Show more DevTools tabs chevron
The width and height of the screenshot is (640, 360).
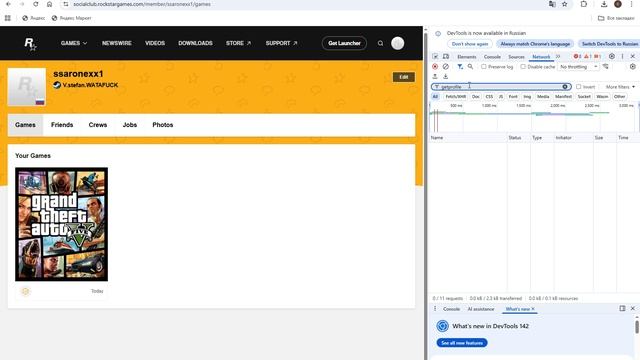tap(558, 56)
